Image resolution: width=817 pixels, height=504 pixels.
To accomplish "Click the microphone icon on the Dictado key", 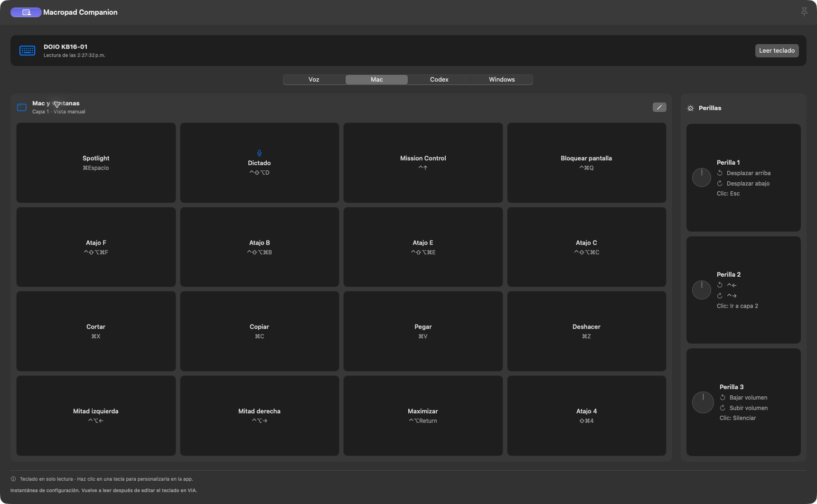I will pyautogui.click(x=259, y=153).
